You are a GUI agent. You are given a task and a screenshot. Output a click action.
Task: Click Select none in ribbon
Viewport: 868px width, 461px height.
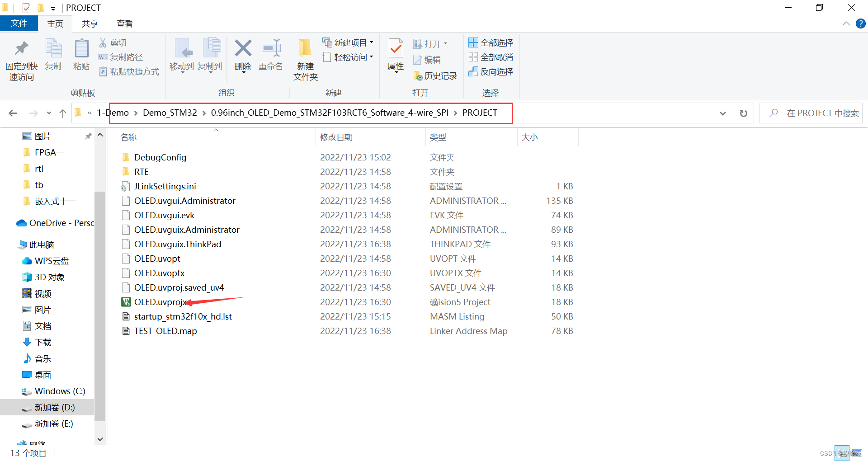[491, 57]
